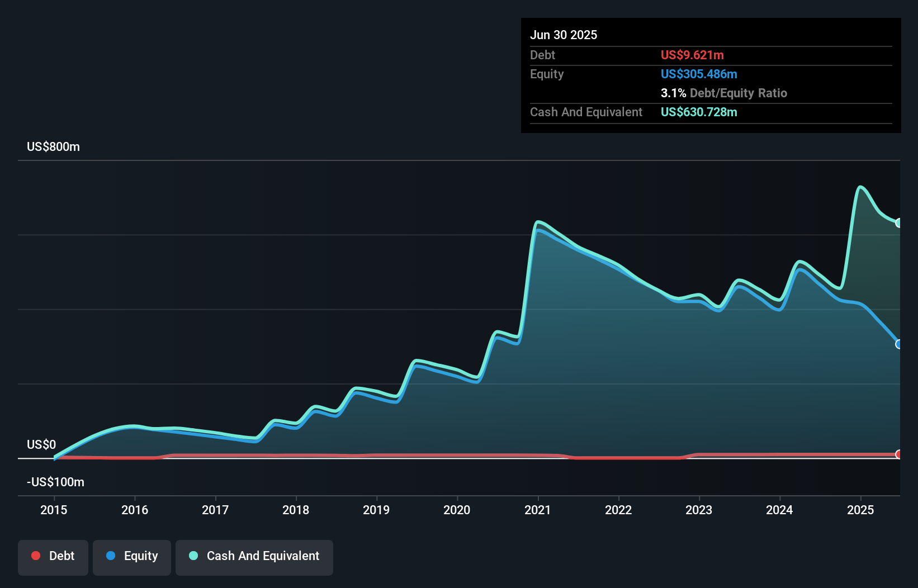Select the equity data point marker on the right edge
918x588 pixels.
[899, 344]
